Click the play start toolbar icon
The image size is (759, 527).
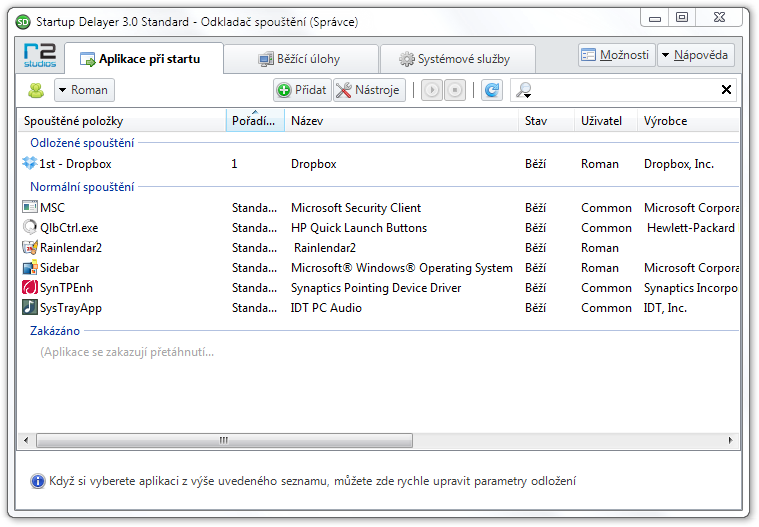click(x=432, y=90)
